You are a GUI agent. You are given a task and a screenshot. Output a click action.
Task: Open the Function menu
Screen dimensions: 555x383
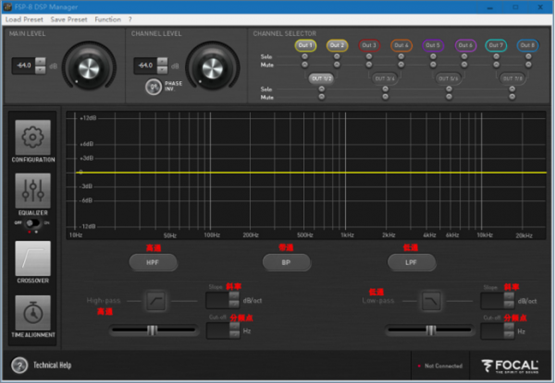pyautogui.click(x=108, y=19)
